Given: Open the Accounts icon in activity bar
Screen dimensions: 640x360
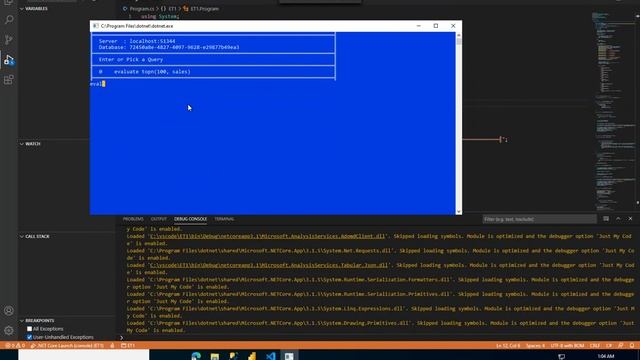Looking at the screenshot, I should coord(9,311).
